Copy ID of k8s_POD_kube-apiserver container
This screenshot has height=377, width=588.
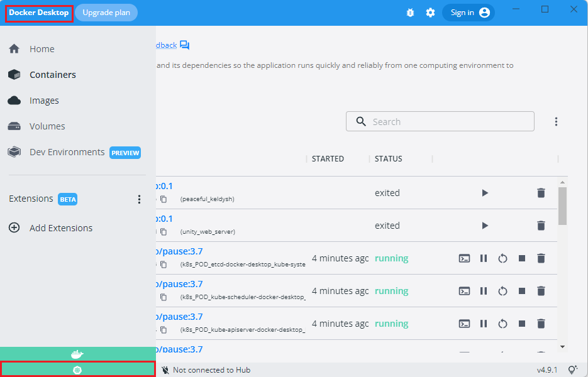(164, 330)
